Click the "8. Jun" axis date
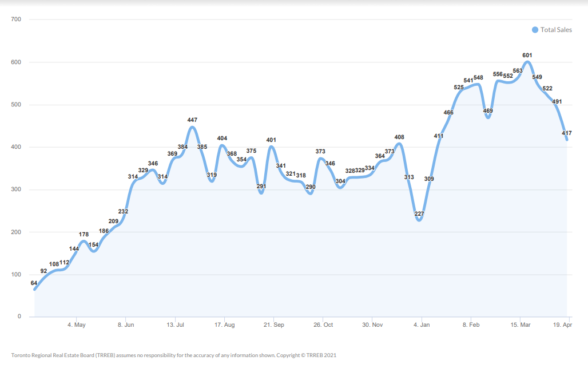This screenshot has height=372, width=588. (x=126, y=324)
